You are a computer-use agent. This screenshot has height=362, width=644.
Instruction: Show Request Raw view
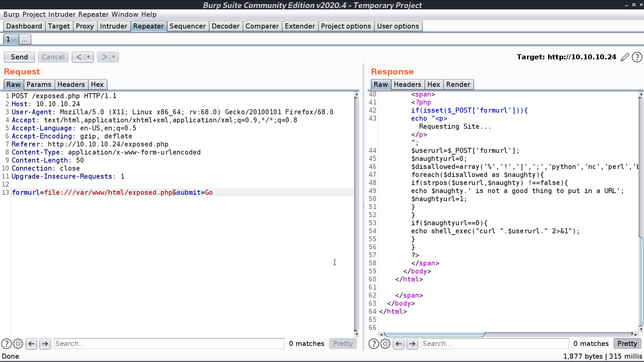tap(14, 84)
